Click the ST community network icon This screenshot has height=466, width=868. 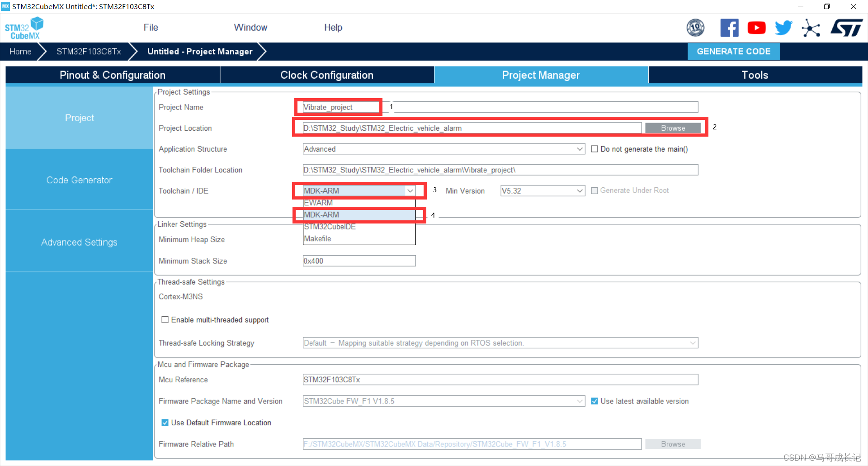811,28
